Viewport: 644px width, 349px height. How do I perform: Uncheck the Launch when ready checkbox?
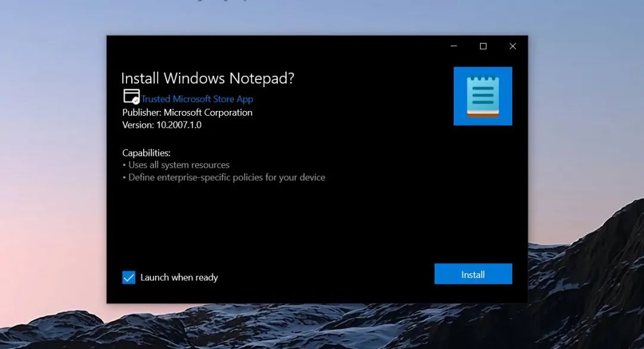pos(129,277)
